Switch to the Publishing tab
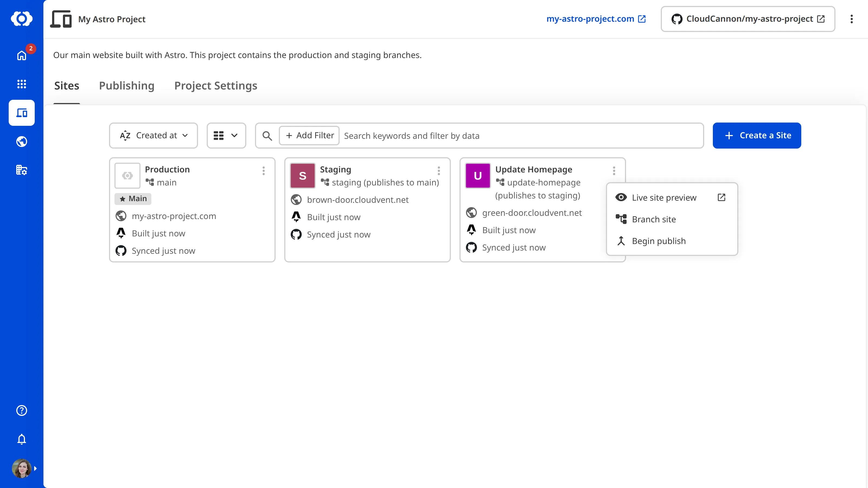Screen dimensions: 868x488 [127, 86]
